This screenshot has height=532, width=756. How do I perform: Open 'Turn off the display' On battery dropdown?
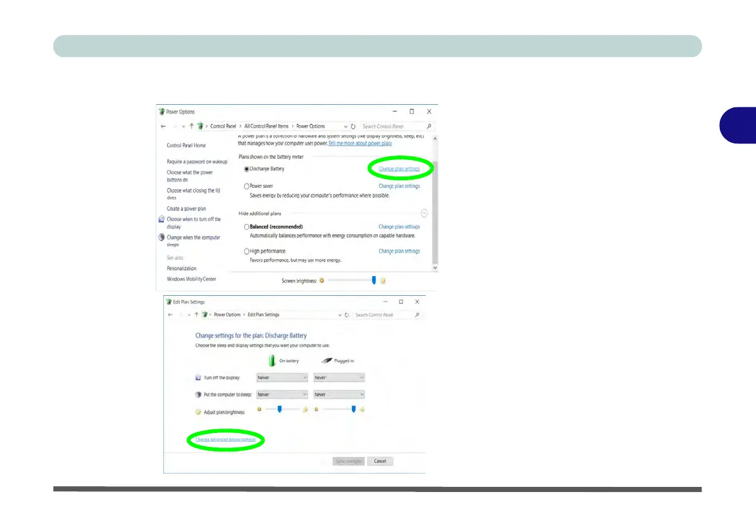(282, 378)
